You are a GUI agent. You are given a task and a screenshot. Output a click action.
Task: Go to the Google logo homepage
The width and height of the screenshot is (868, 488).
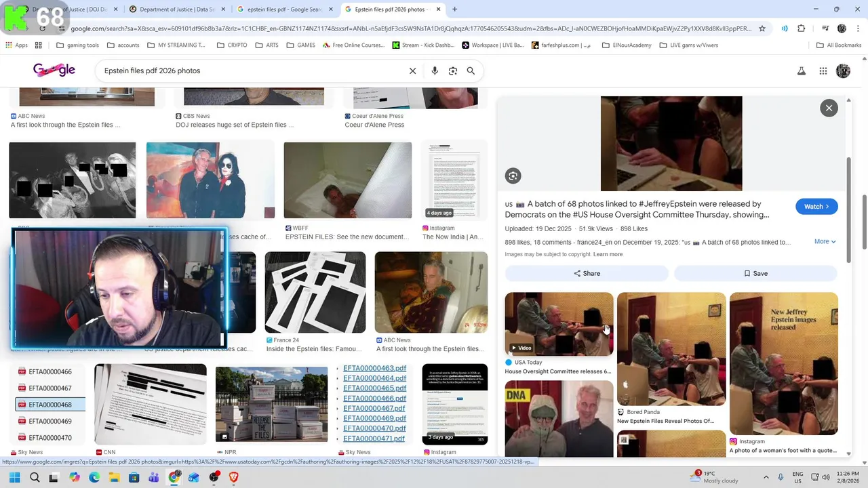(x=54, y=70)
